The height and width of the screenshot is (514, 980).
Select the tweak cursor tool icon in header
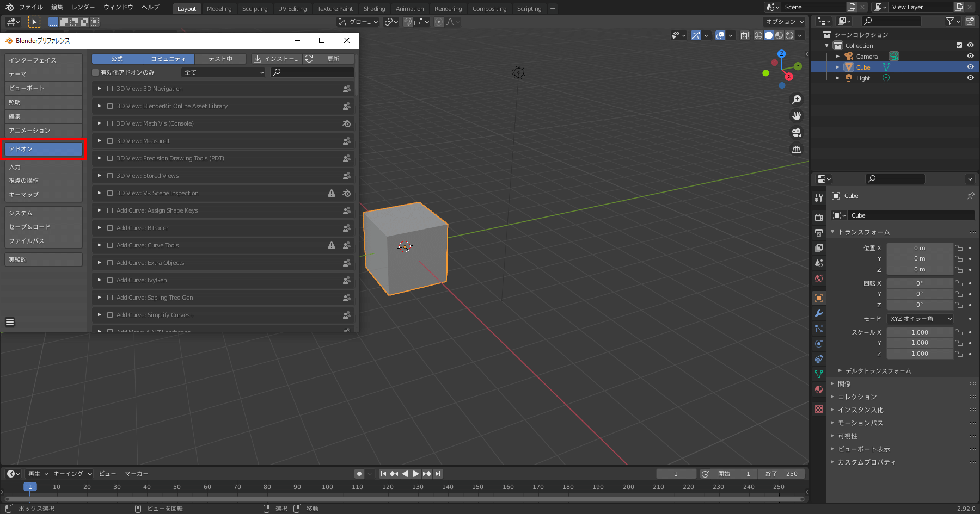click(34, 22)
